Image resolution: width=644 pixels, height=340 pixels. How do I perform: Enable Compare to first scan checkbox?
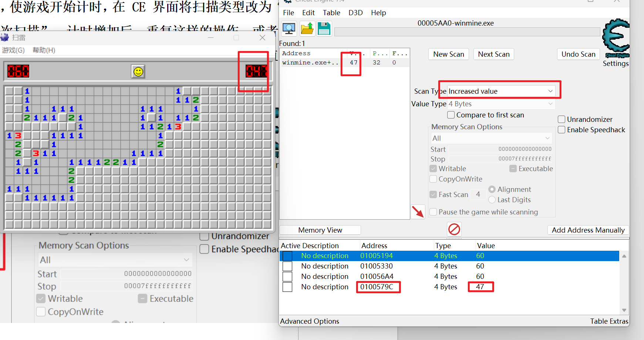pos(451,115)
